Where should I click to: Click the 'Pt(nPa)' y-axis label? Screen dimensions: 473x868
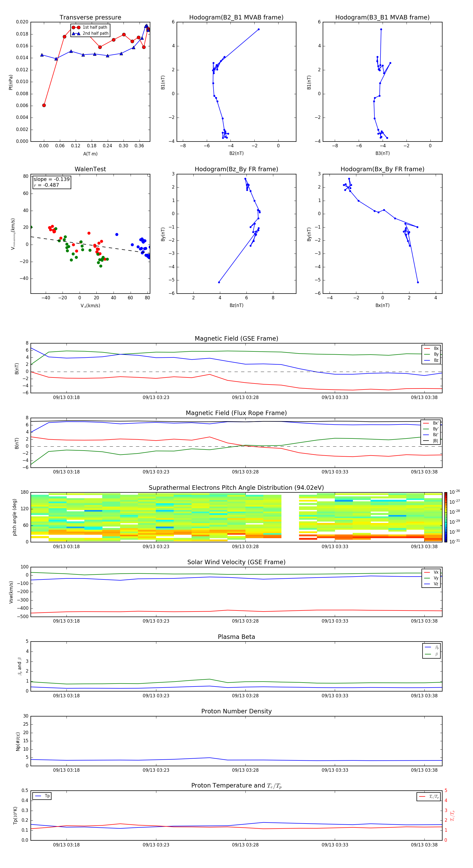[11, 82]
